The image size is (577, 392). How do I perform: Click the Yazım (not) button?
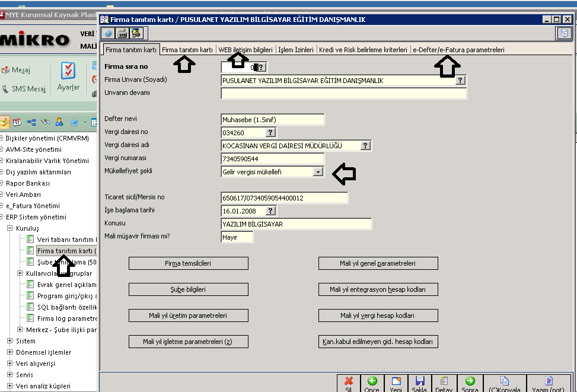point(549,384)
